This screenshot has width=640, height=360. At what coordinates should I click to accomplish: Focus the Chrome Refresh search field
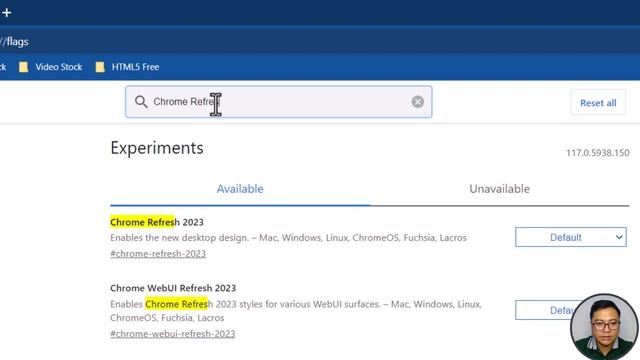(x=278, y=102)
